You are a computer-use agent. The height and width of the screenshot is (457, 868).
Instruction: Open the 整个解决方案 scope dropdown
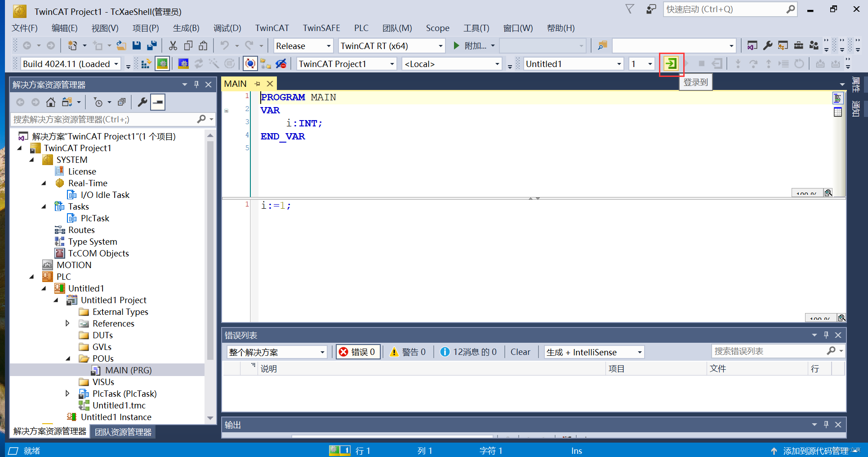coord(276,352)
